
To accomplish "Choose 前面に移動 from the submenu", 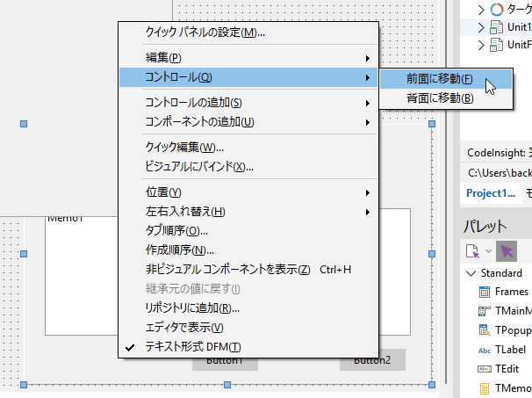I will (439, 79).
